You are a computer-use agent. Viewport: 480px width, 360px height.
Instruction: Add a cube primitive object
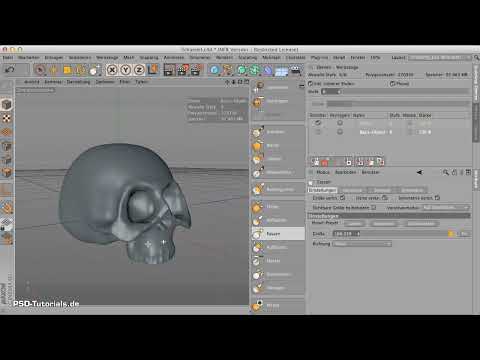214,70
